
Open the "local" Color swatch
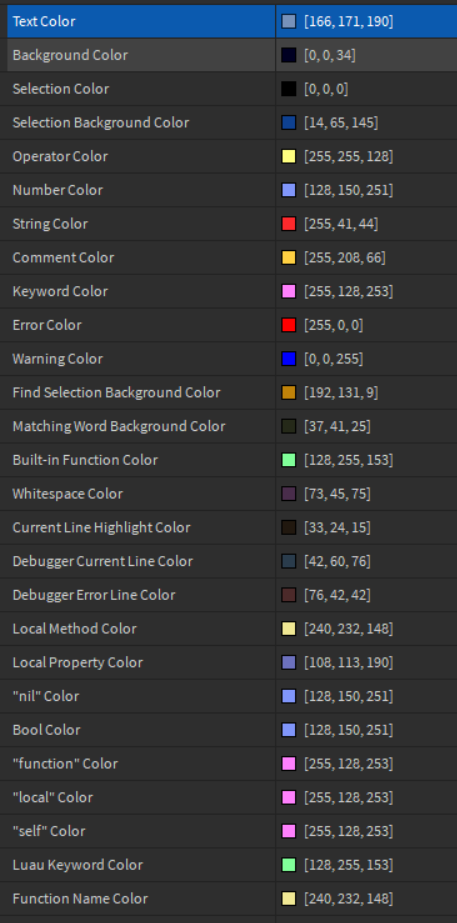[x=289, y=798]
